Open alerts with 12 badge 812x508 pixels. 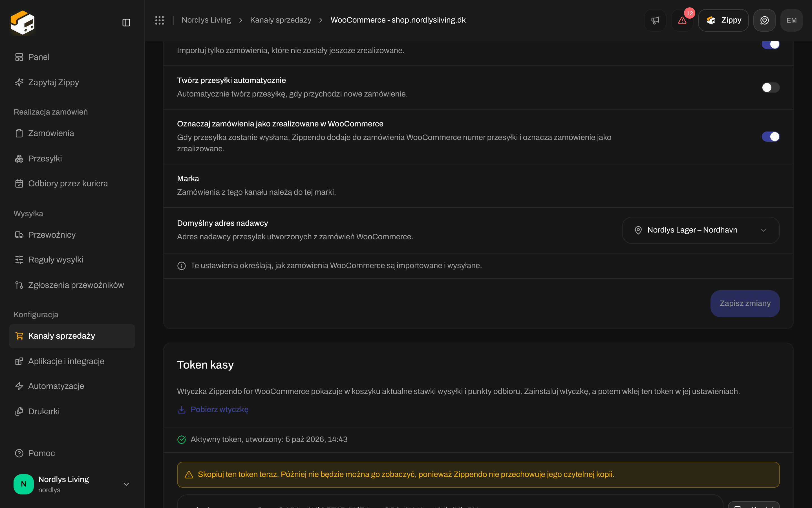tap(682, 20)
